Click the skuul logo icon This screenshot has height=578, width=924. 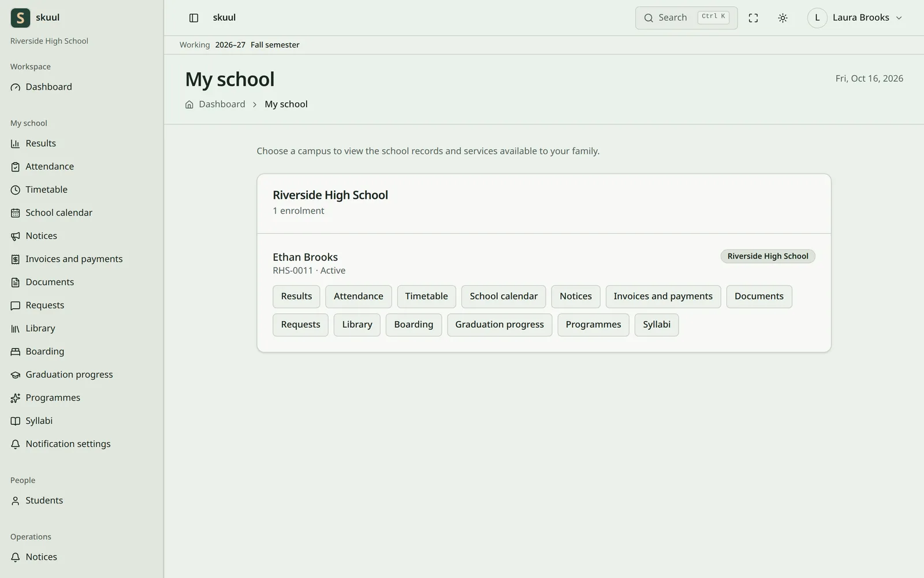20,18
